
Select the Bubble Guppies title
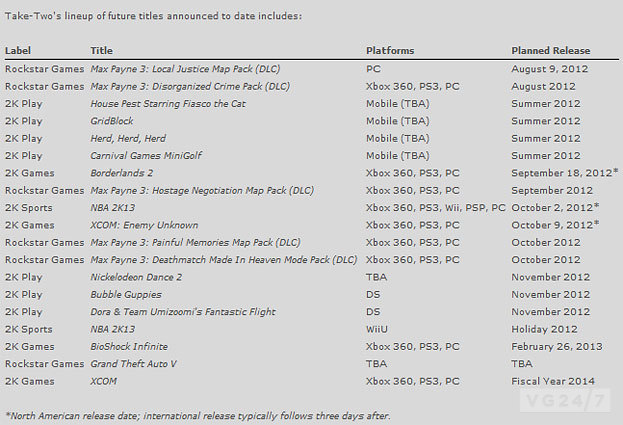(126, 295)
